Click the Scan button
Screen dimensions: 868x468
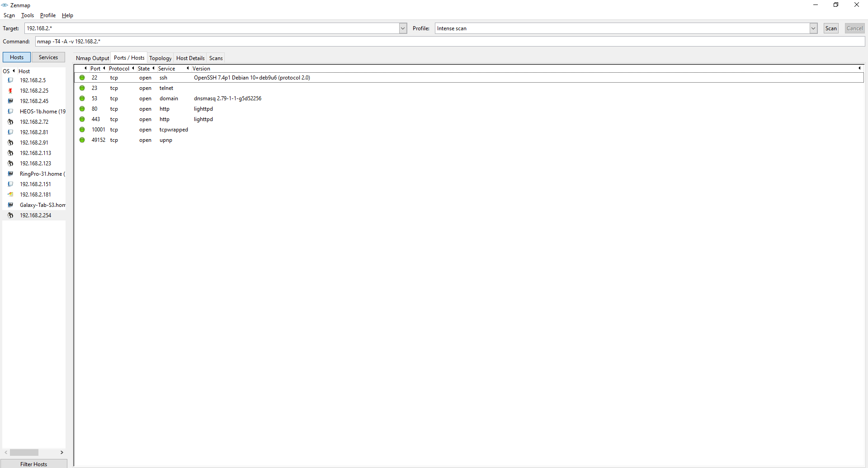click(831, 28)
